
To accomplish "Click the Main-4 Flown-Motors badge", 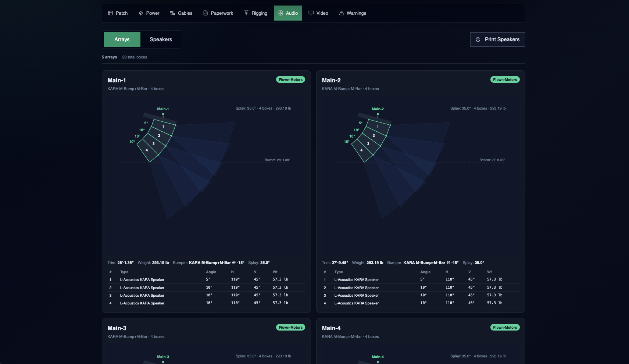I will tap(505, 327).
